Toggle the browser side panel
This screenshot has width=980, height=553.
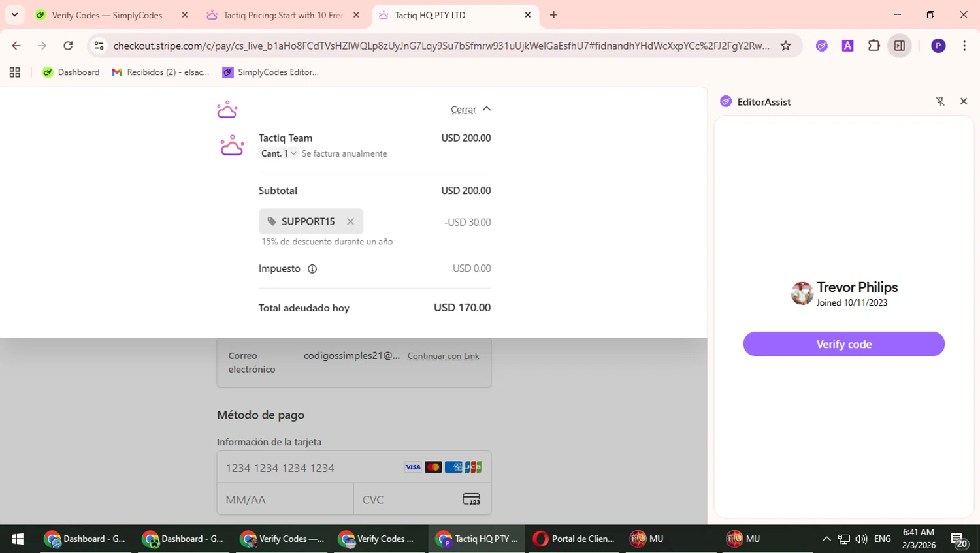pos(900,46)
